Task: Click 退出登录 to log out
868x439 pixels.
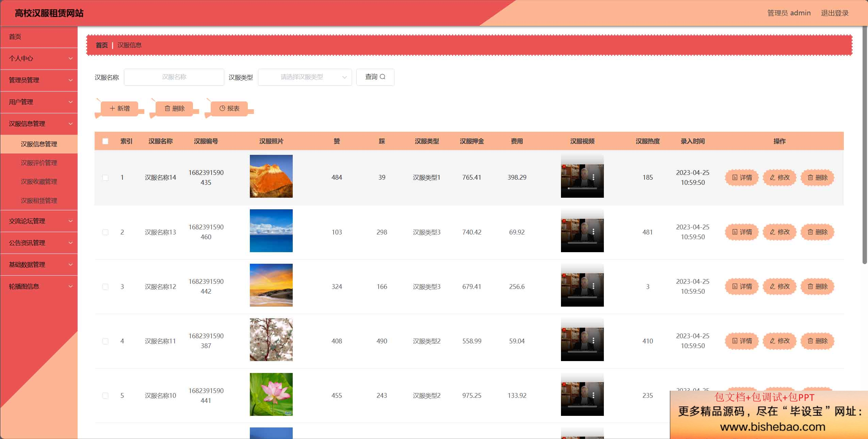Action: click(835, 13)
